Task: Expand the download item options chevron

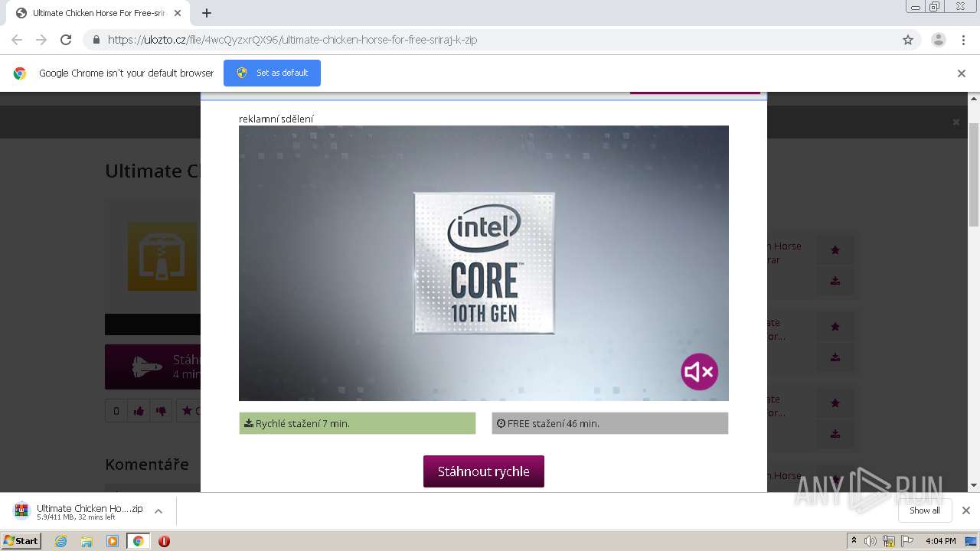Action: coord(158,511)
